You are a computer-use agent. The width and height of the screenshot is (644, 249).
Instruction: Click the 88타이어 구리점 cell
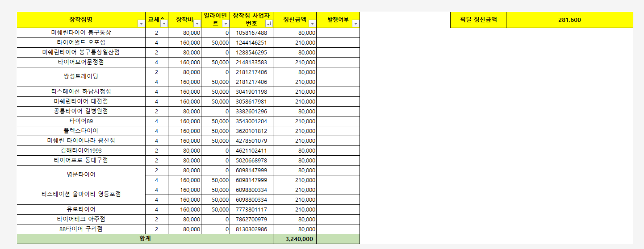pyautogui.click(x=81, y=229)
